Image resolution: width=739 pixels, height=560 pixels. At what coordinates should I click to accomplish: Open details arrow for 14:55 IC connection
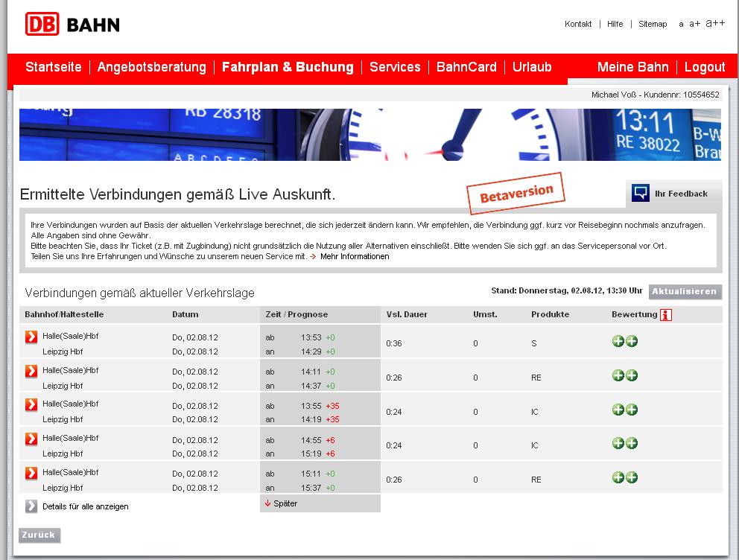coord(31,439)
